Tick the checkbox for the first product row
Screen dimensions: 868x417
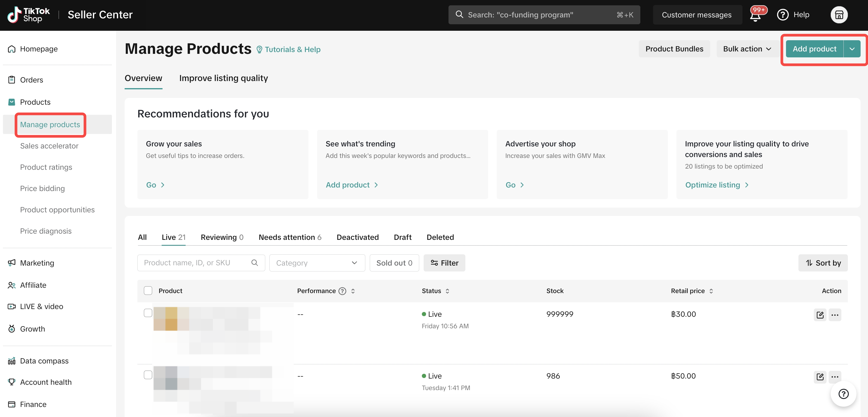148,313
